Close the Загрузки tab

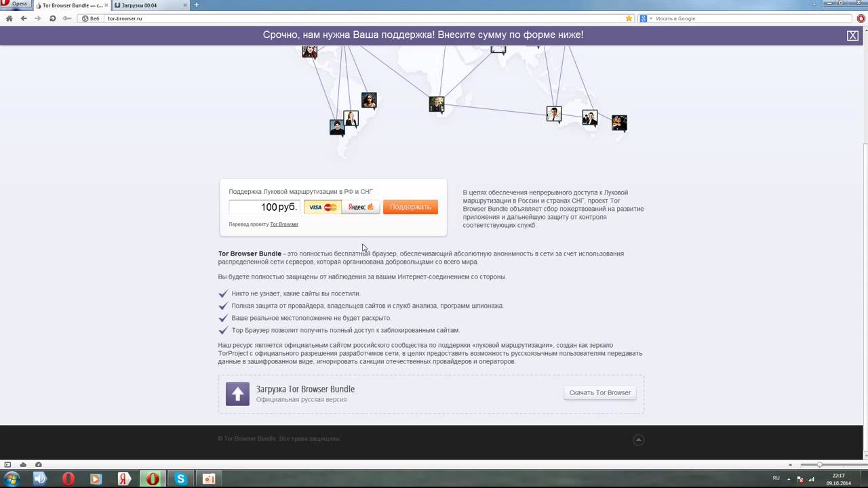184,5
